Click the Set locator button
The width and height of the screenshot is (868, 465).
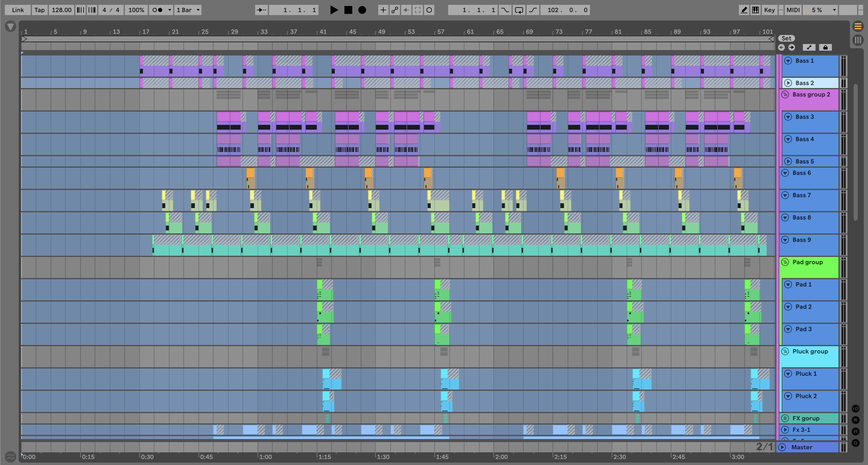point(786,38)
